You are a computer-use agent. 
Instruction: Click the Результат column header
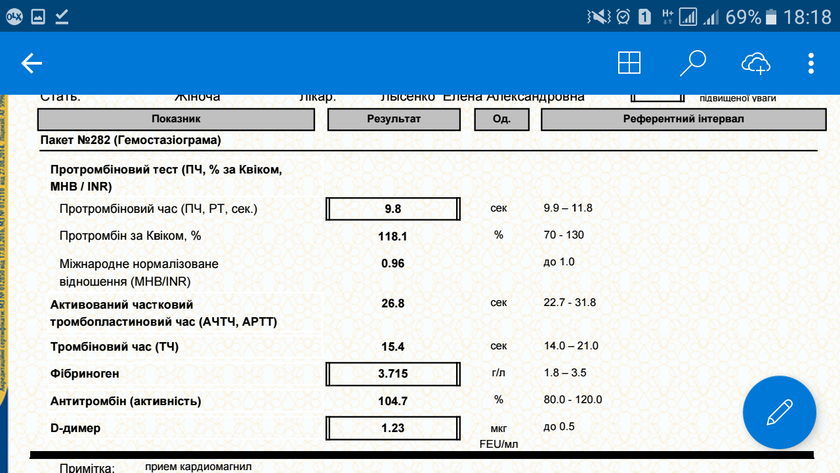(x=393, y=119)
